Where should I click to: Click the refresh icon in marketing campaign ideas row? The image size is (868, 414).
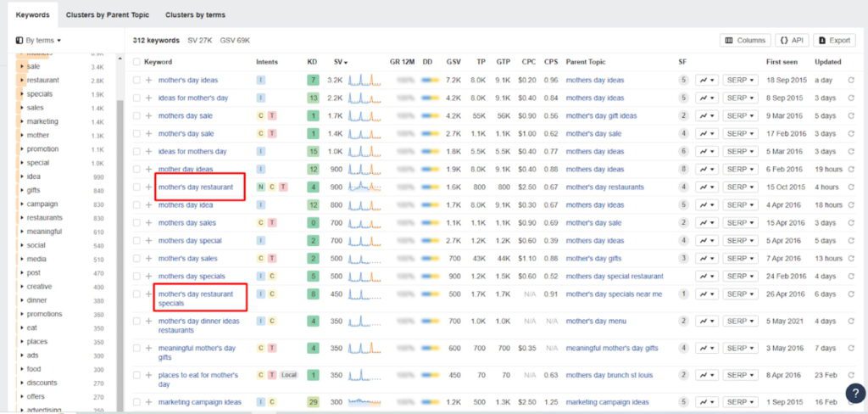[x=851, y=402]
